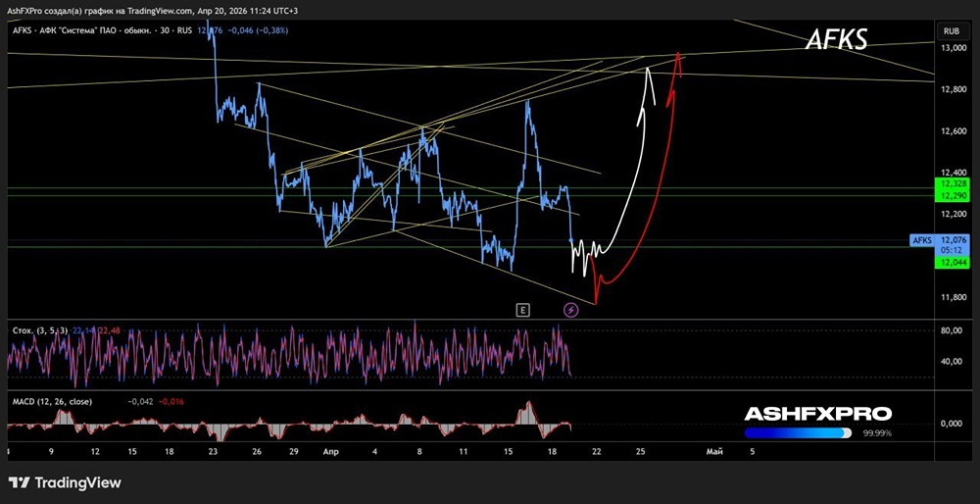This screenshot has height=504, width=980.
Task: Click the 13,000 price axis label
Action: tap(954, 48)
